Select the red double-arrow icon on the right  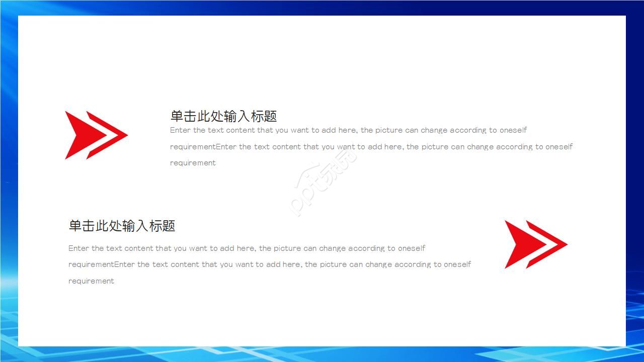(x=535, y=244)
